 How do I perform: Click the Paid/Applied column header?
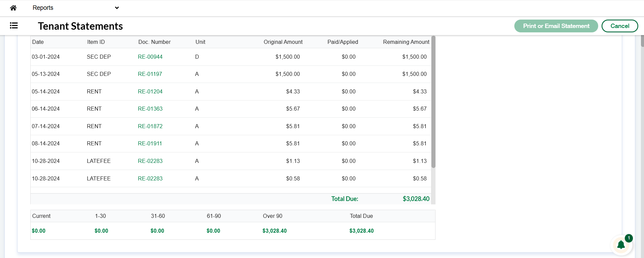coord(343,42)
